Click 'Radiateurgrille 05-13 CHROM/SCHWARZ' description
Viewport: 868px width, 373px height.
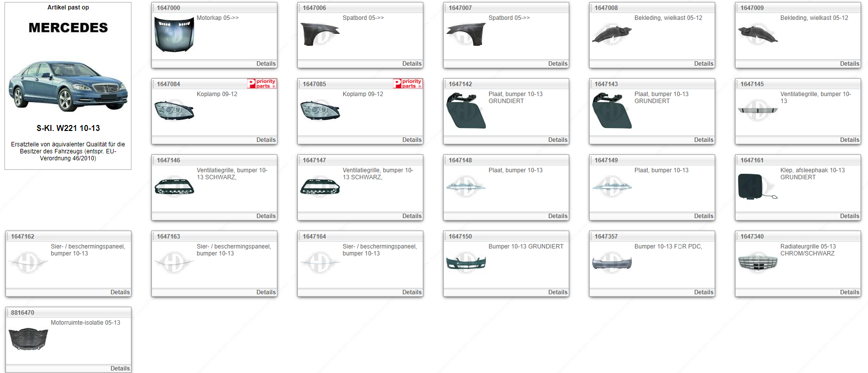[808, 250]
